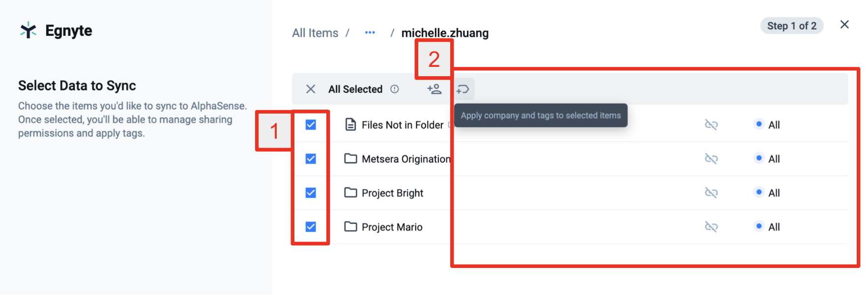The height and width of the screenshot is (295, 868).
Task: Click unlink icon in Project Mario row
Action: pyautogui.click(x=711, y=227)
